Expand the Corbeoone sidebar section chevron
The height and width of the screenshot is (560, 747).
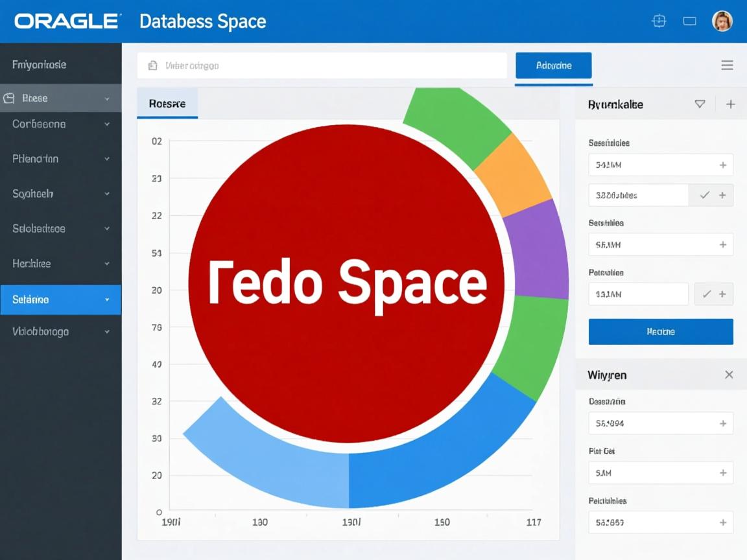tap(107, 124)
